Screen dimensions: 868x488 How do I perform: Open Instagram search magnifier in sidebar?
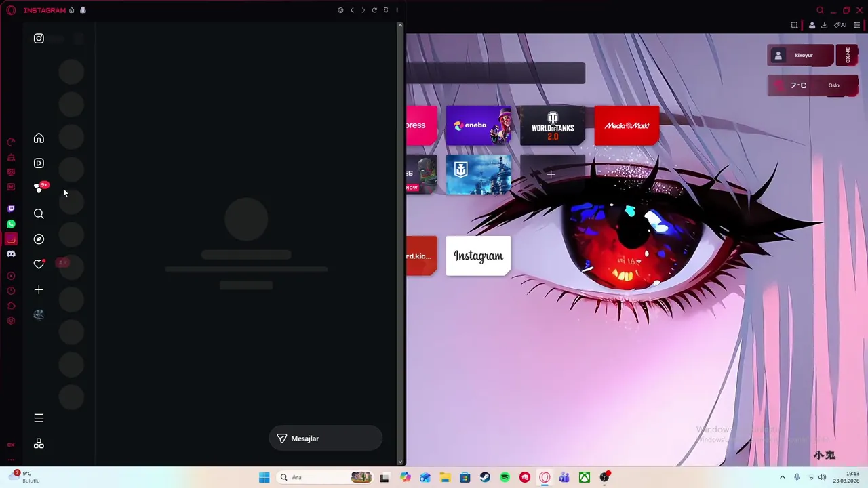pyautogui.click(x=39, y=214)
